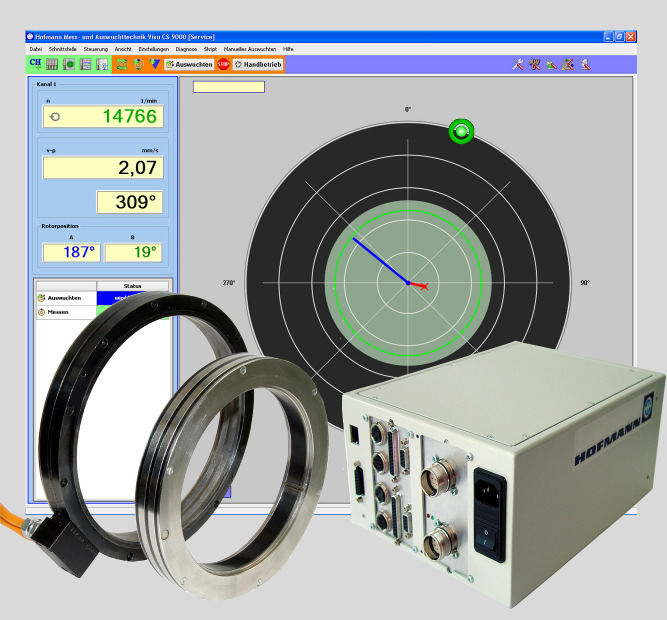Restore down the Visu CS 9000 window
This screenshot has width=667, height=620.
(620, 37)
